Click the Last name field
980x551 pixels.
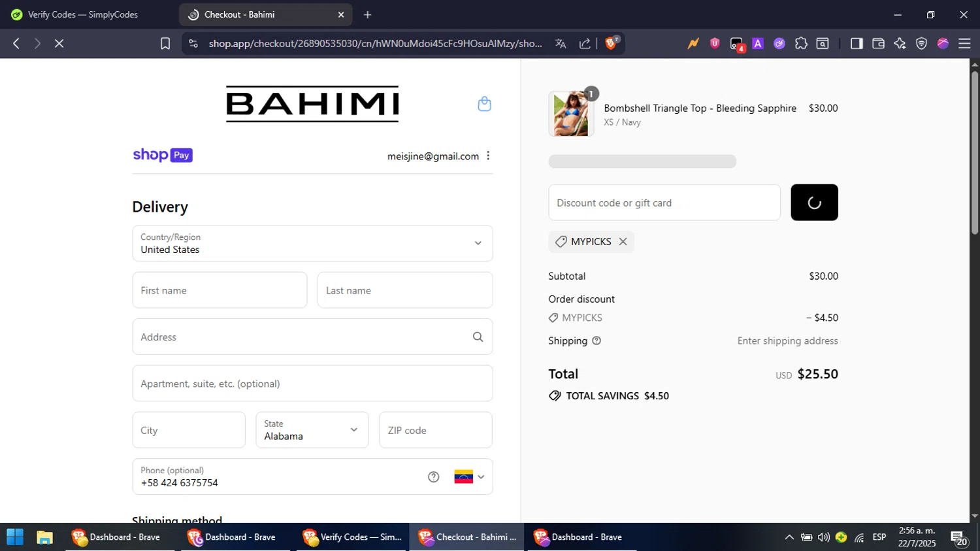tap(405, 290)
